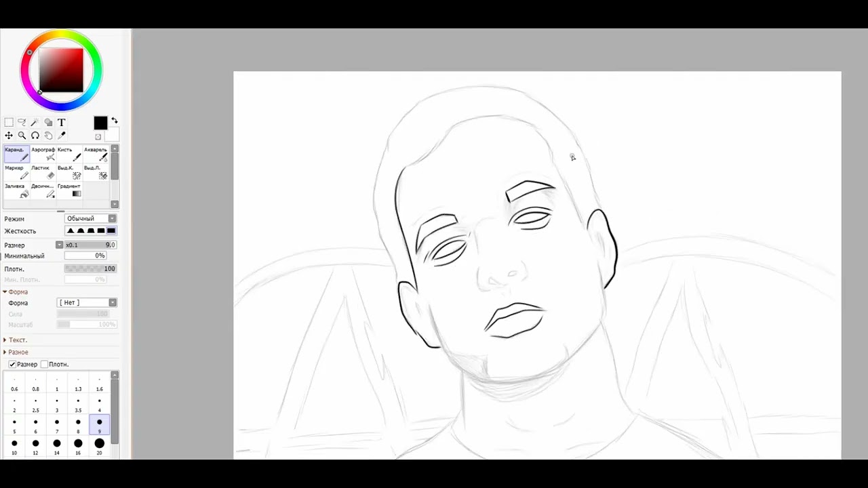Select the Hand pan tool

[48, 136]
